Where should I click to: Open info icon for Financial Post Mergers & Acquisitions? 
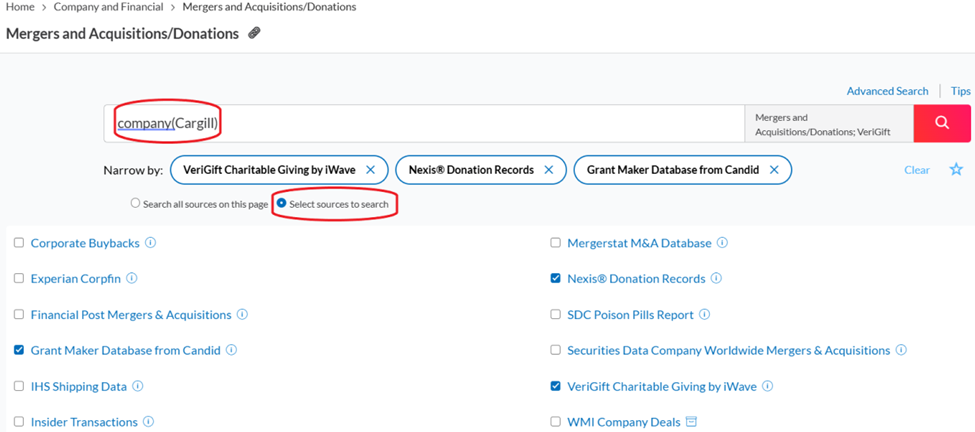[x=242, y=315]
